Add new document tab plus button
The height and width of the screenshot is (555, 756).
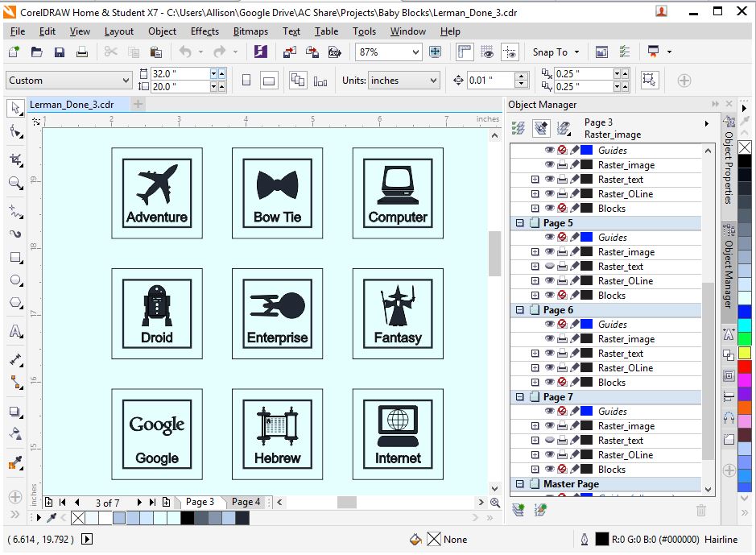click(138, 104)
